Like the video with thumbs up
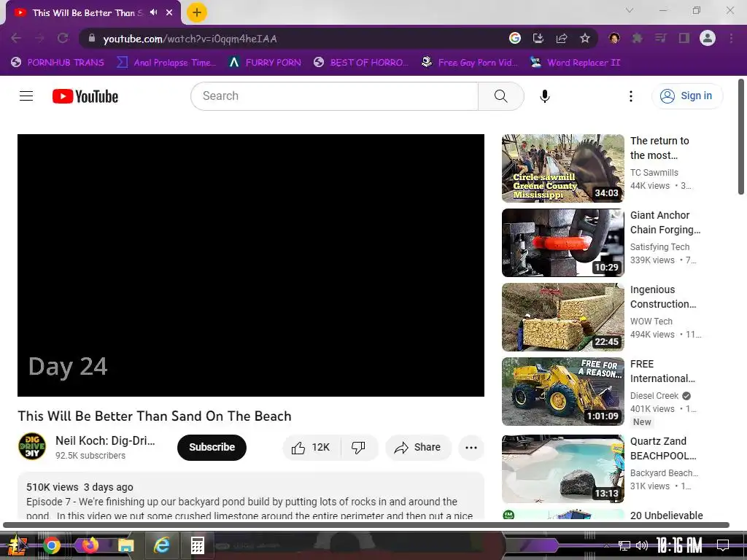Viewport: 747px width, 560px height. [x=311, y=448]
